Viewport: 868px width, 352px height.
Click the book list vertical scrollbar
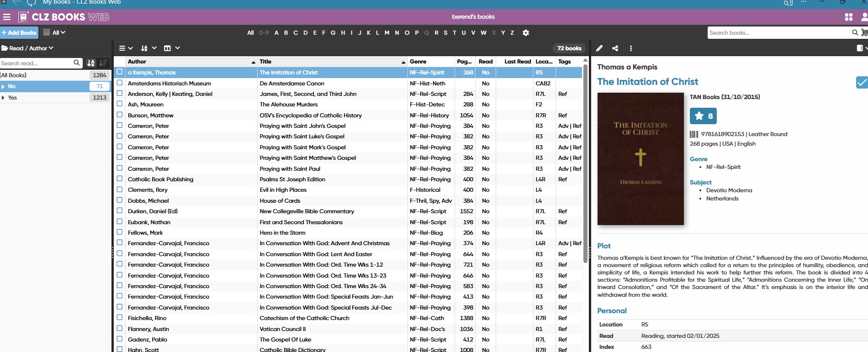pyautogui.click(x=585, y=164)
